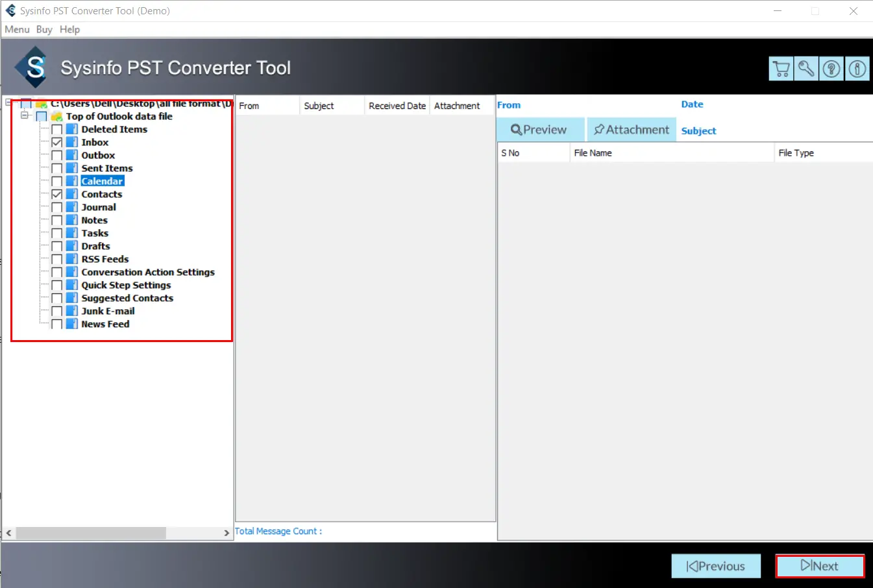Click the Calendar folder icon
The width and height of the screenshot is (873, 588).
tap(72, 181)
